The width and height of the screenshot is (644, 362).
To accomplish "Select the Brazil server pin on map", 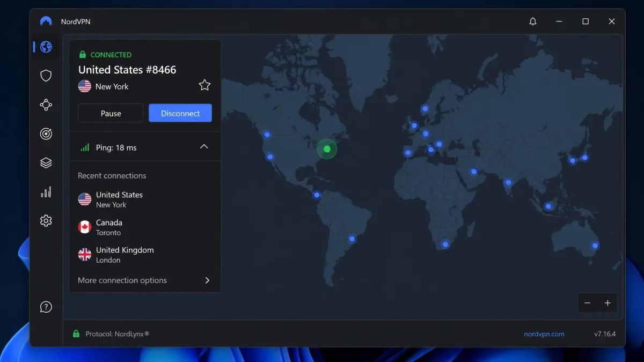I will click(x=352, y=239).
